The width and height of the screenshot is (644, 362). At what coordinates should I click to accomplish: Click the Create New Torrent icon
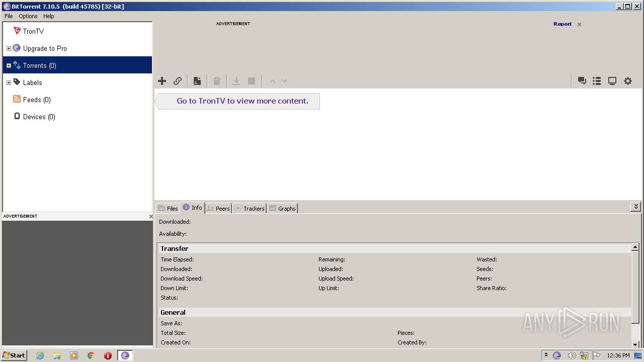[197, 81]
